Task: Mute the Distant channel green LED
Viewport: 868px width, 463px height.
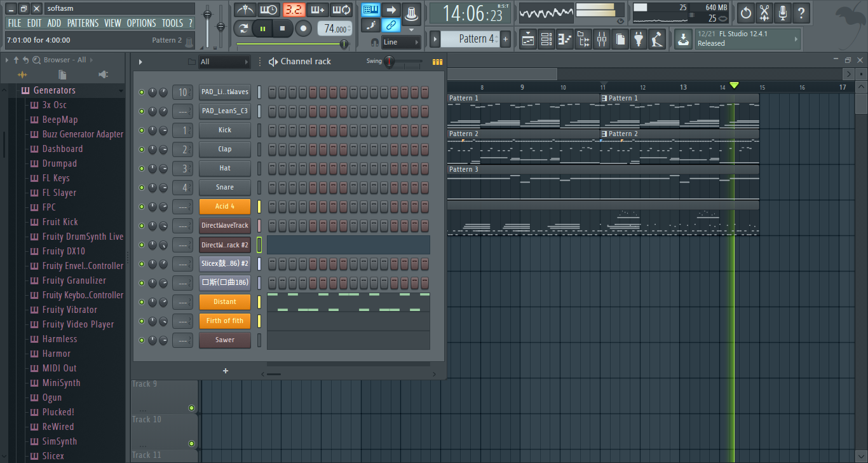Action: point(142,302)
